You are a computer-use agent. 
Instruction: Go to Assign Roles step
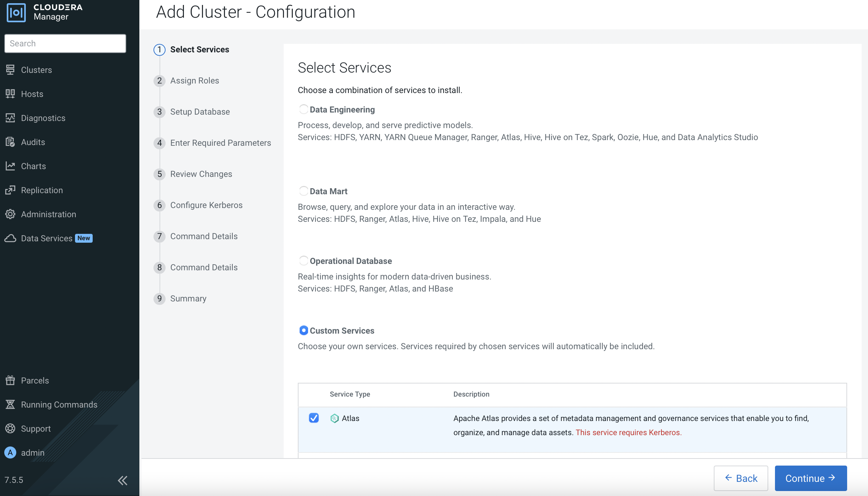click(x=195, y=81)
